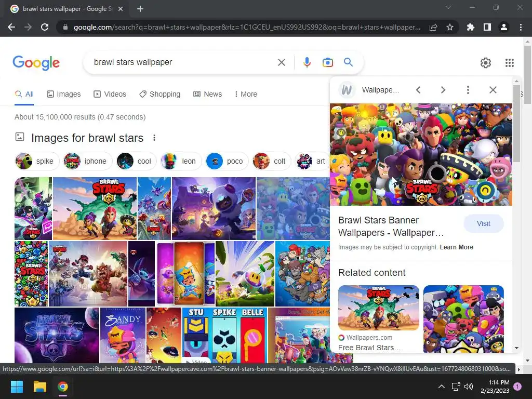Filter images by art chip
Screen dimensions: 532x399
click(x=312, y=161)
